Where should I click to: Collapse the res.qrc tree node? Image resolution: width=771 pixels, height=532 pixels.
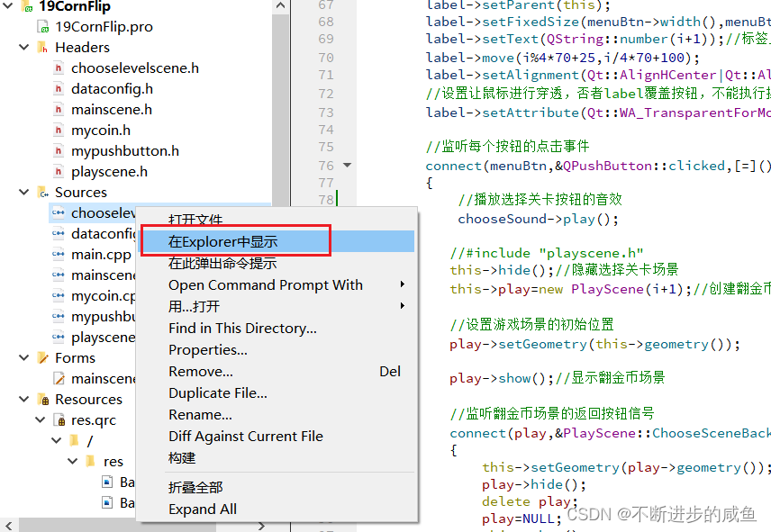point(40,420)
